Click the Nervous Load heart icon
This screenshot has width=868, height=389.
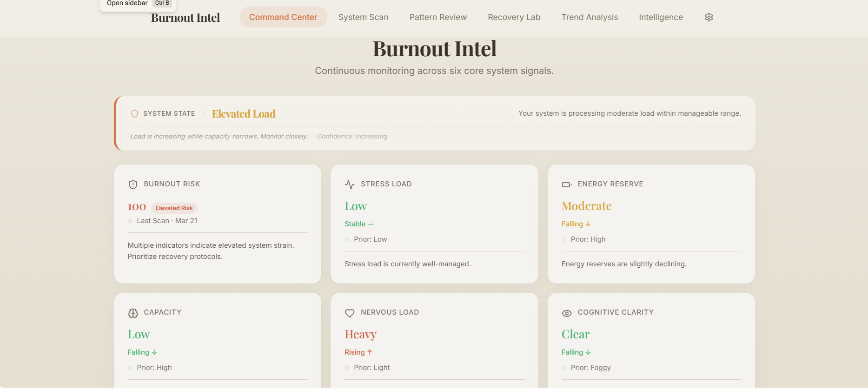click(x=350, y=313)
